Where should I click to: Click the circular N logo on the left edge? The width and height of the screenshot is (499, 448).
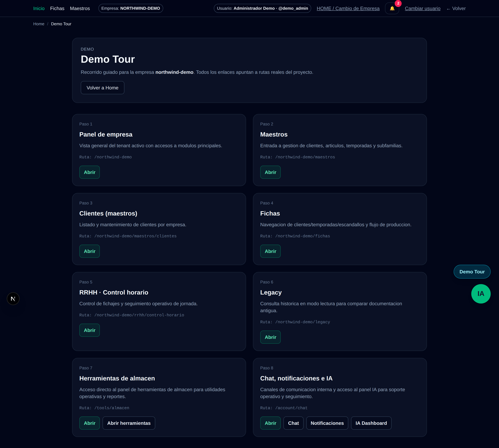pyautogui.click(x=13, y=299)
